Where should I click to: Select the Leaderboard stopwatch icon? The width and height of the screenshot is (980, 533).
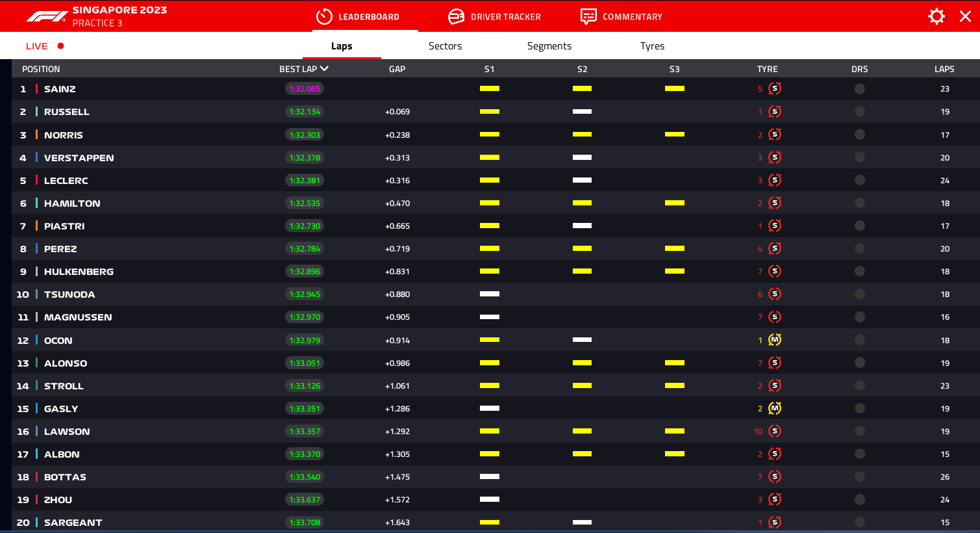[324, 16]
